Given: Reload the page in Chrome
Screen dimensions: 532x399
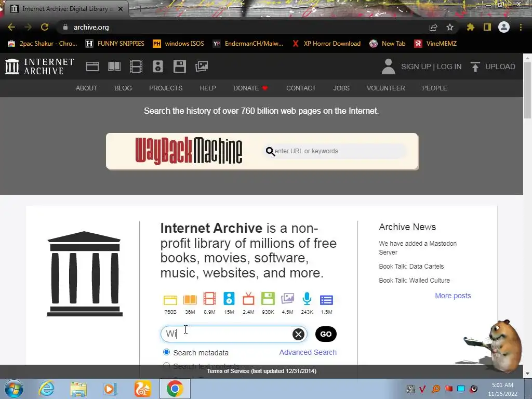Looking at the screenshot, I should coord(45,27).
